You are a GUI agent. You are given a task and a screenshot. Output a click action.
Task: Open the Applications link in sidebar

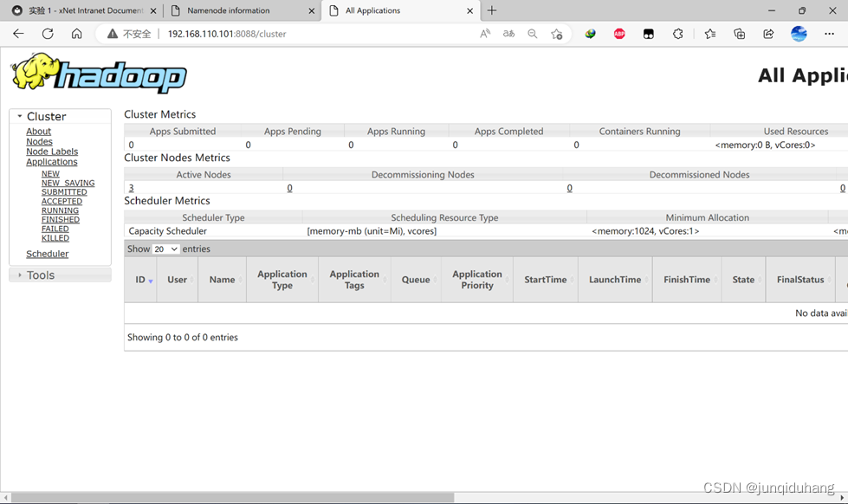(x=52, y=162)
